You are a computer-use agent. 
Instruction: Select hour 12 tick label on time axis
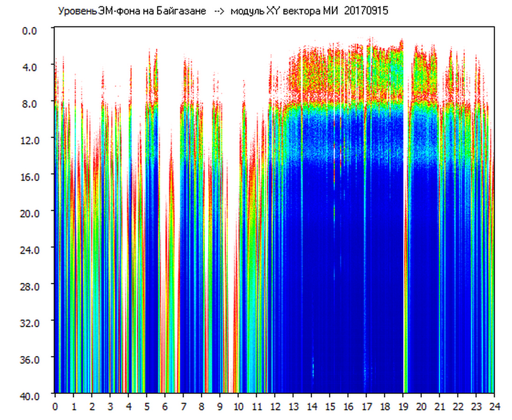coord(275,406)
